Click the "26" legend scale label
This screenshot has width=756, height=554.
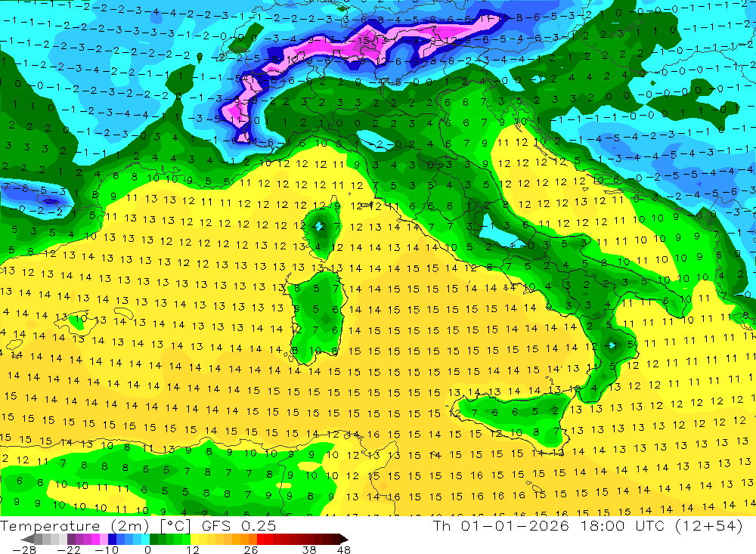[250, 549]
